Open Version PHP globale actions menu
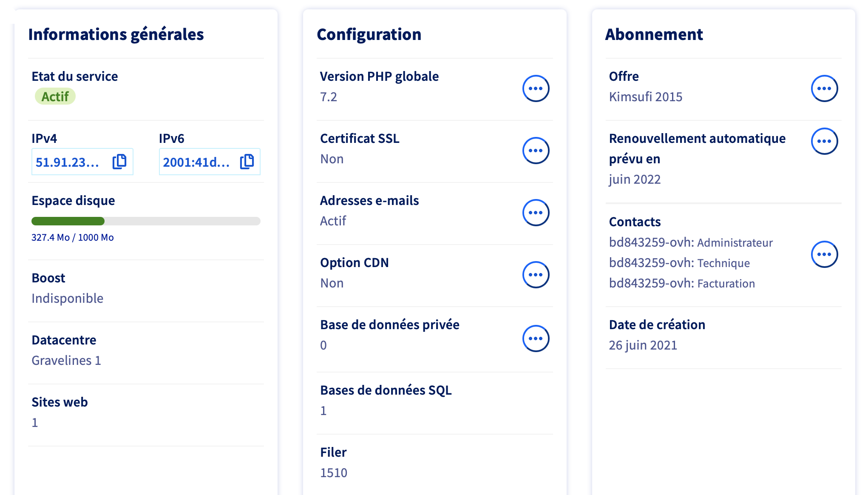 [x=535, y=88]
